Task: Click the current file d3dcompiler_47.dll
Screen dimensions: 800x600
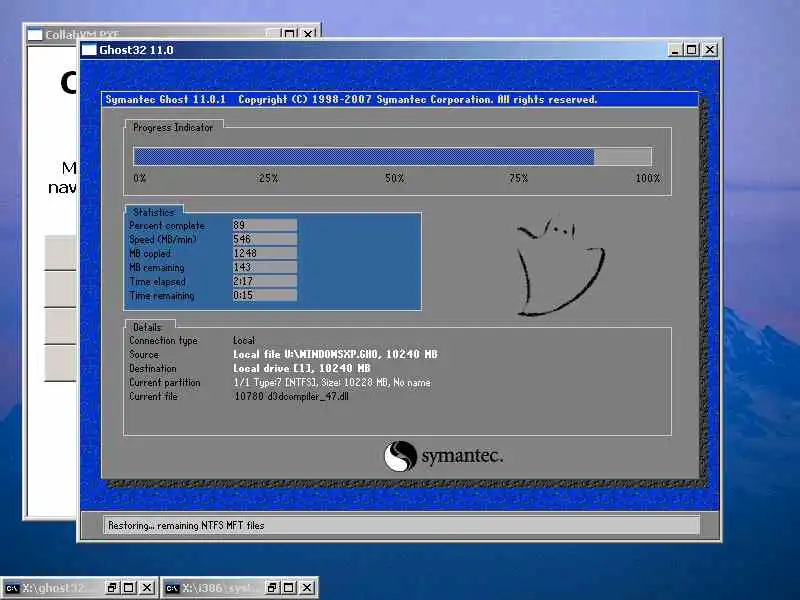Action: click(x=291, y=396)
